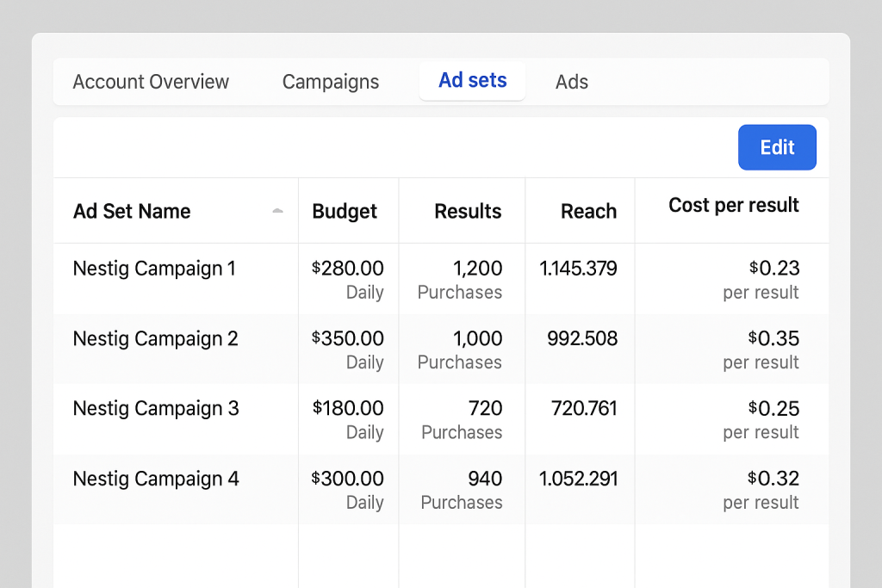
Task: Sort by the Budget column header
Action: click(x=345, y=211)
